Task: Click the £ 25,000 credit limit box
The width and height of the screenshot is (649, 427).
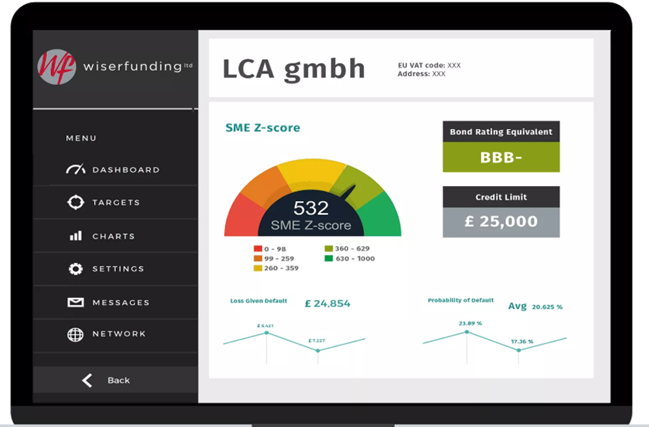Action: [x=501, y=221]
